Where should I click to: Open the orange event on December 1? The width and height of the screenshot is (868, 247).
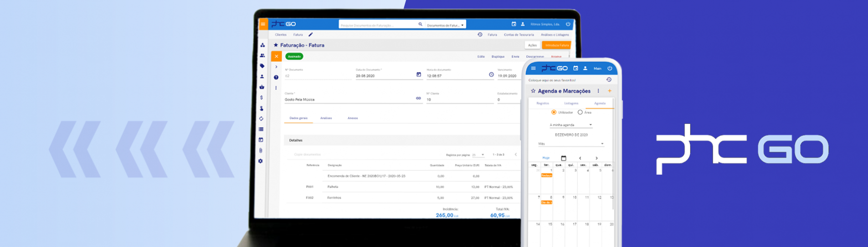[x=546, y=175]
